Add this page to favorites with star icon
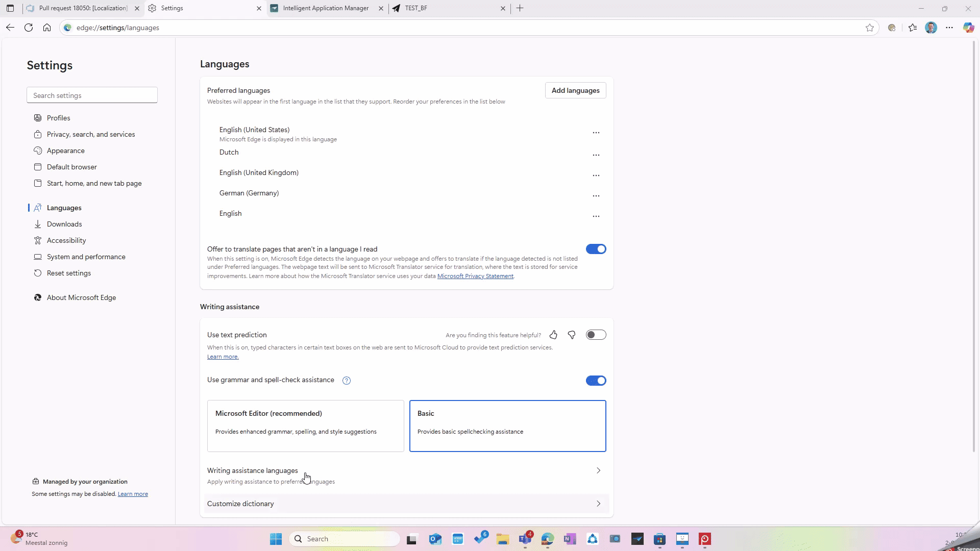 870,28
